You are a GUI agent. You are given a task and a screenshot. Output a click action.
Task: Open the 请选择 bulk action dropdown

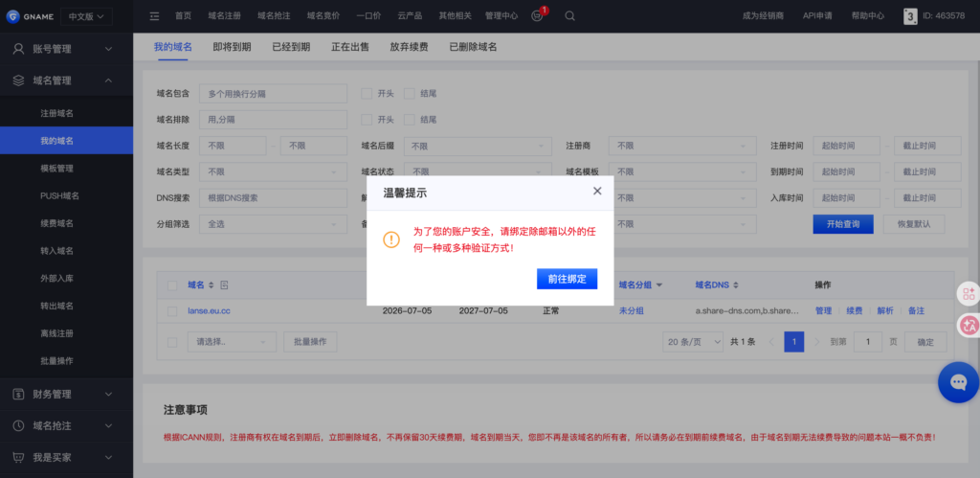tap(232, 342)
